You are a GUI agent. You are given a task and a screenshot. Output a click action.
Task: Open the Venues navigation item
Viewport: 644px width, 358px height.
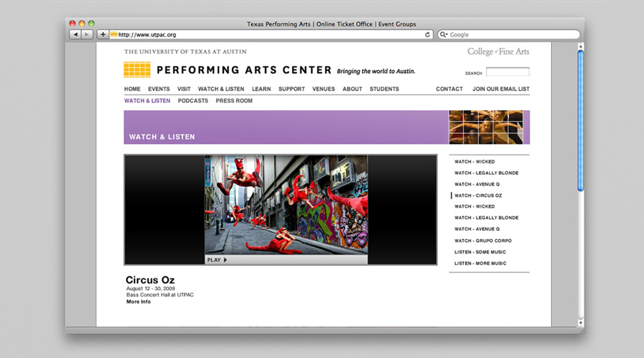323,89
